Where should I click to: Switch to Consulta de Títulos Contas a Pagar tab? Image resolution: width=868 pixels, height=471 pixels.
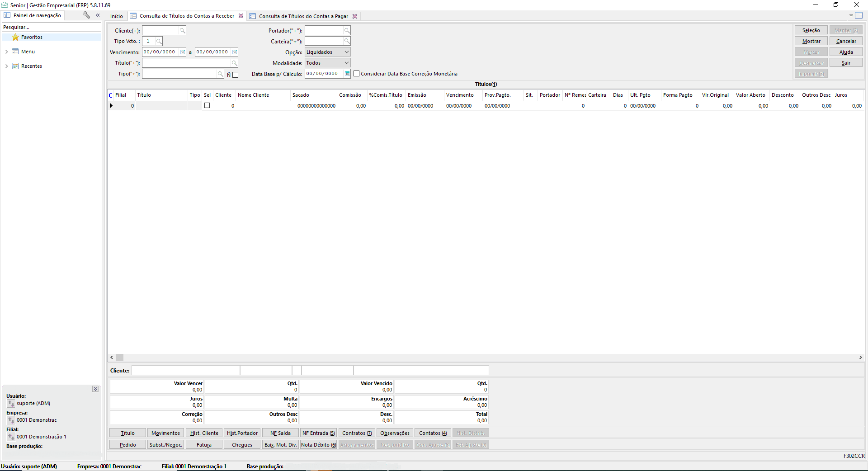[303, 16]
